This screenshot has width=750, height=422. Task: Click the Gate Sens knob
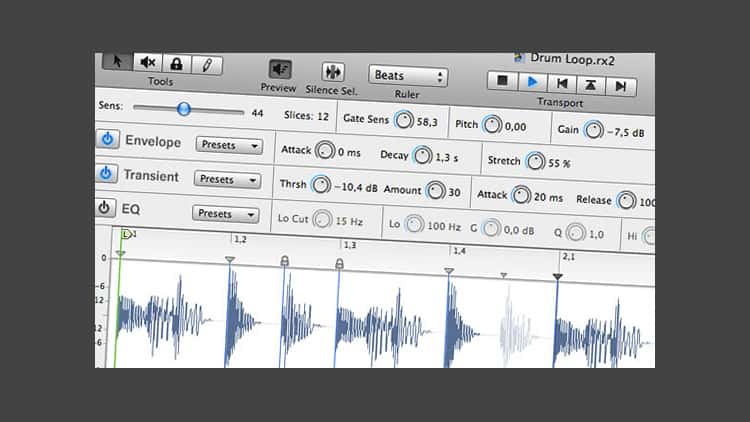pyautogui.click(x=404, y=120)
